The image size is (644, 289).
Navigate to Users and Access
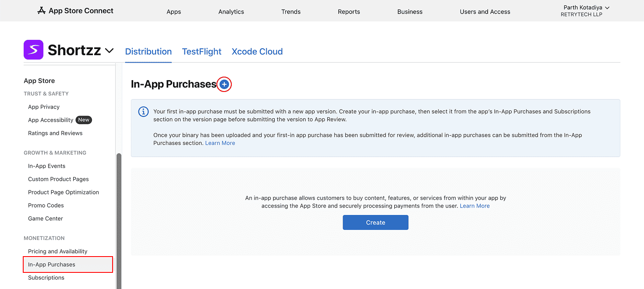485,12
